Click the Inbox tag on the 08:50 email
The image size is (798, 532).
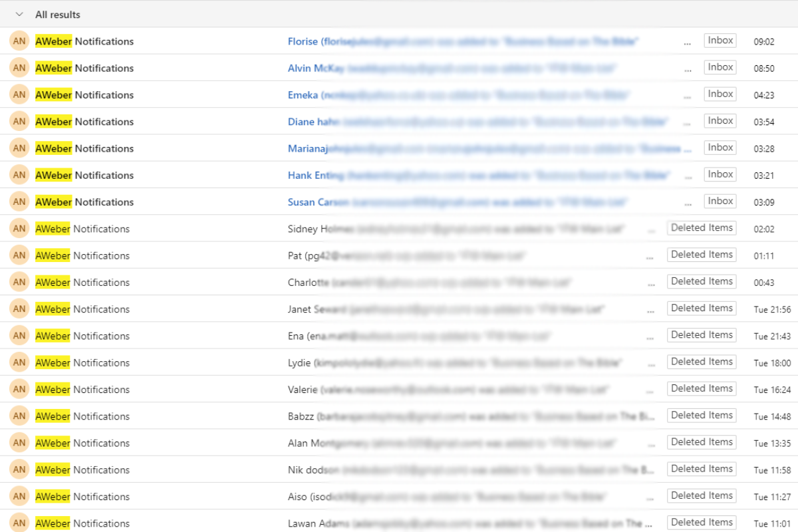(720, 67)
